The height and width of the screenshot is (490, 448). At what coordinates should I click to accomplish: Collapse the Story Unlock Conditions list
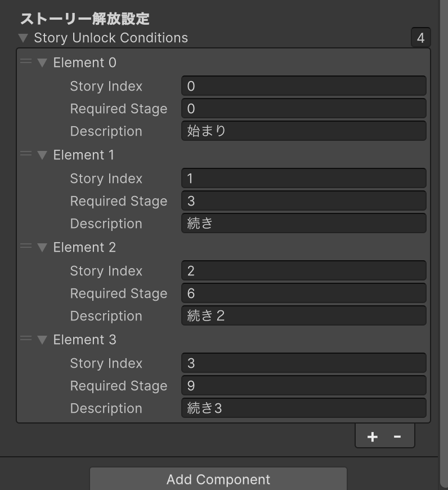pos(23,38)
